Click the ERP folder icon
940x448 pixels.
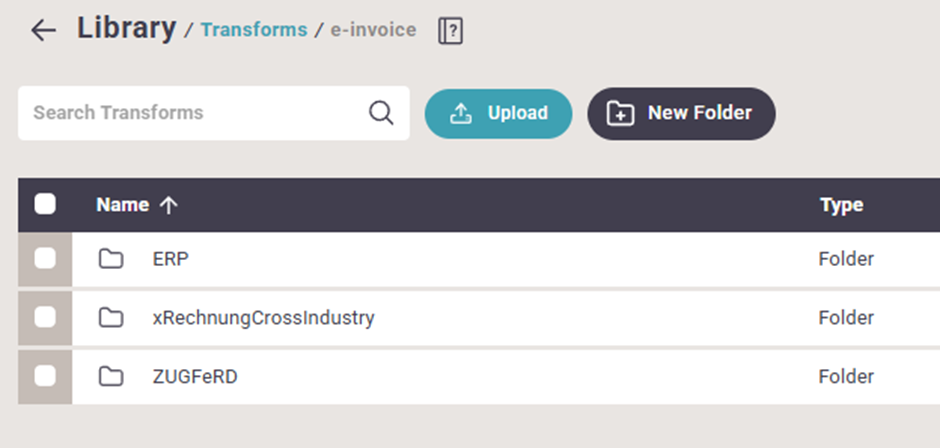coord(111,259)
